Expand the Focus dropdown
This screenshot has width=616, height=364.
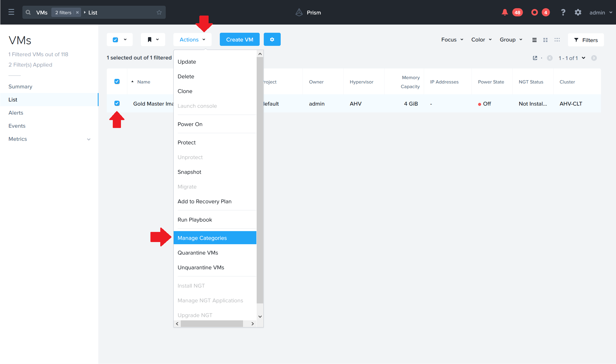tap(452, 40)
